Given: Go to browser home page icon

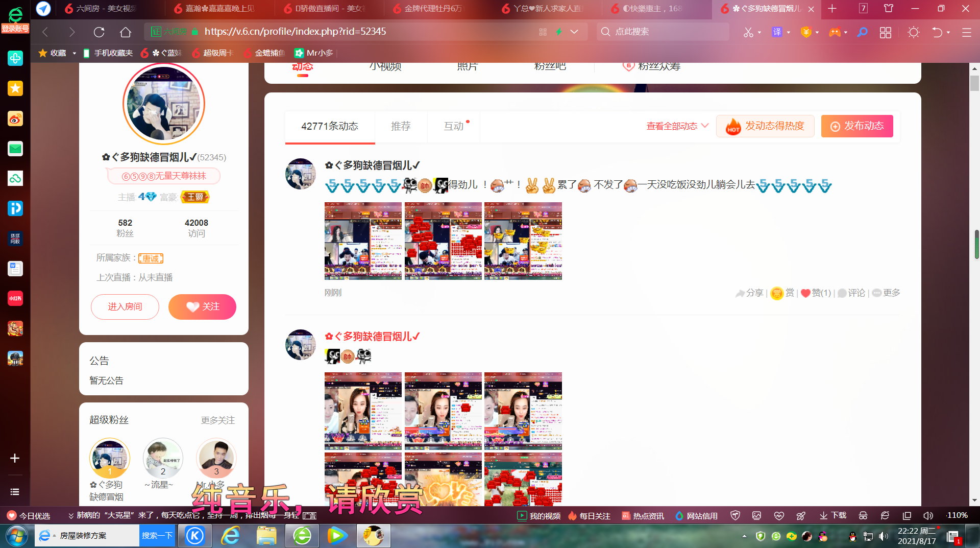Looking at the screenshot, I should pos(126,32).
